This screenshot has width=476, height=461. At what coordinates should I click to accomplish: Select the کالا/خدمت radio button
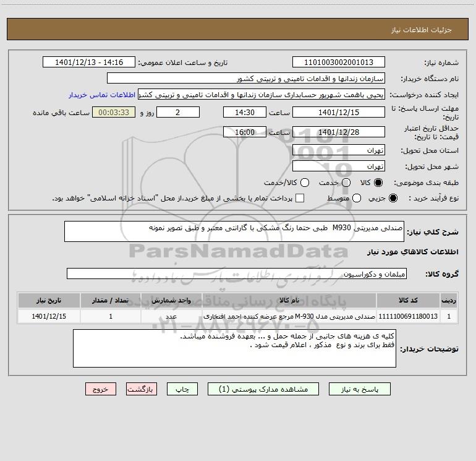305,183
